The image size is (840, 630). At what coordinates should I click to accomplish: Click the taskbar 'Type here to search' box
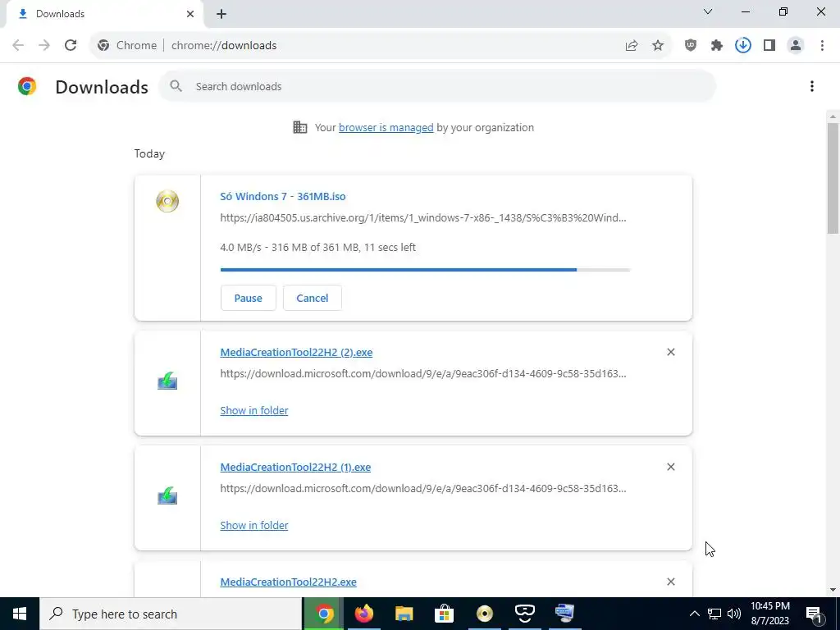pos(171,614)
